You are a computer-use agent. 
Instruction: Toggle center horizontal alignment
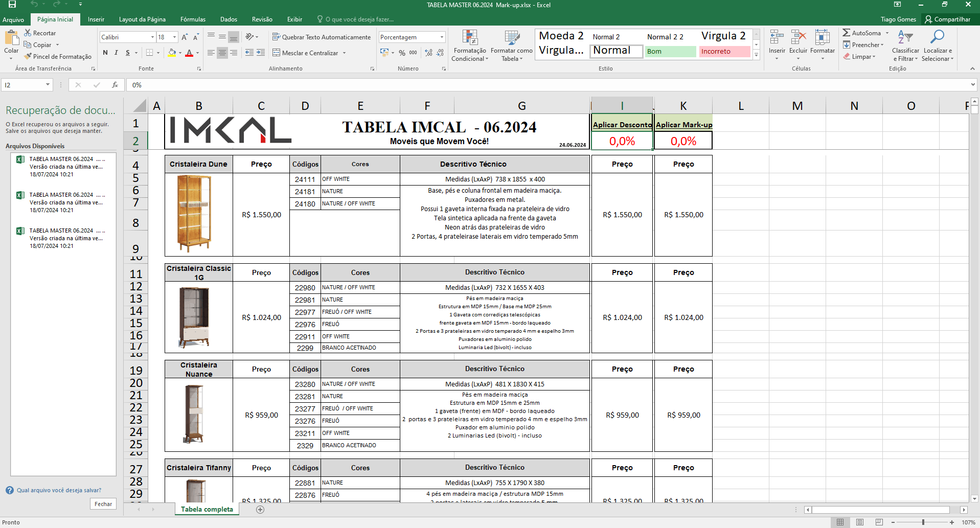pyautogui.click(x=222, y=53)
